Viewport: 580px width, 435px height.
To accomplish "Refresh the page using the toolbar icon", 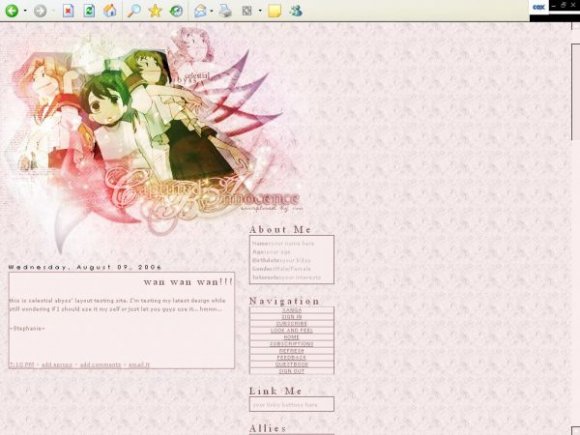I will coord(89,11).
